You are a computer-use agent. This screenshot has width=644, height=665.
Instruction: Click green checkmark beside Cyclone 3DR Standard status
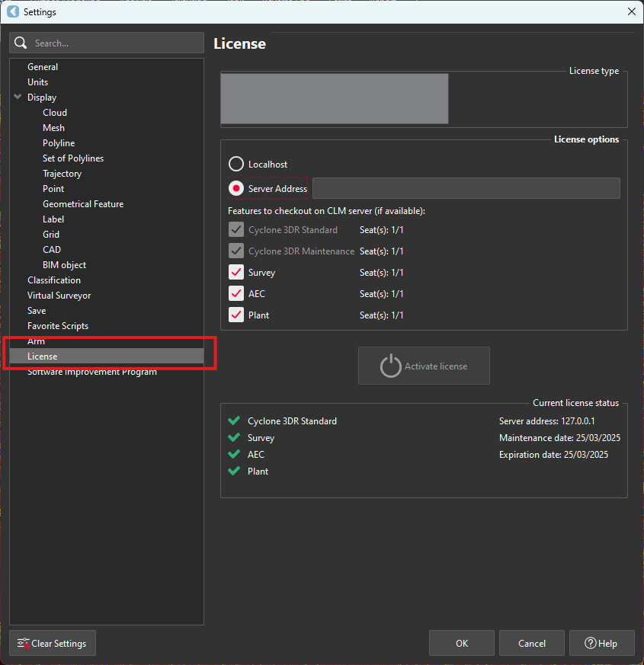[234, 421]
